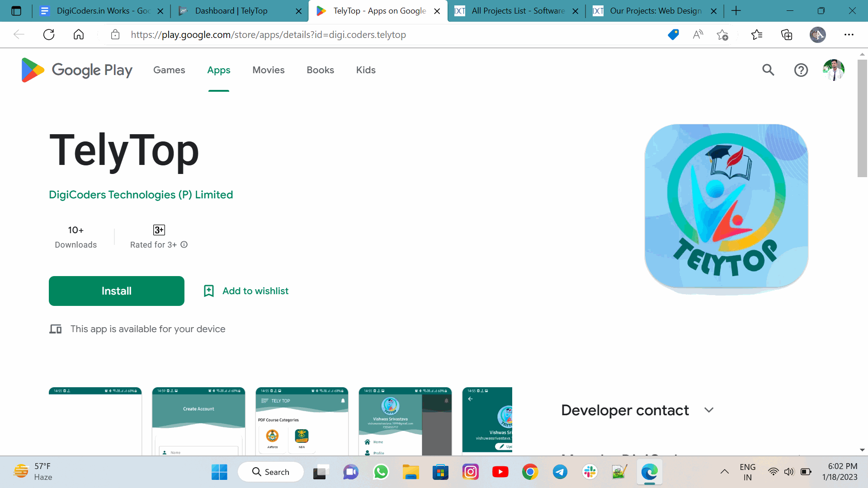Image resolution: width=868 pixels, height=488 pixels.
Task: Click 'This app is available for your device'
Action: pos(148,329)
